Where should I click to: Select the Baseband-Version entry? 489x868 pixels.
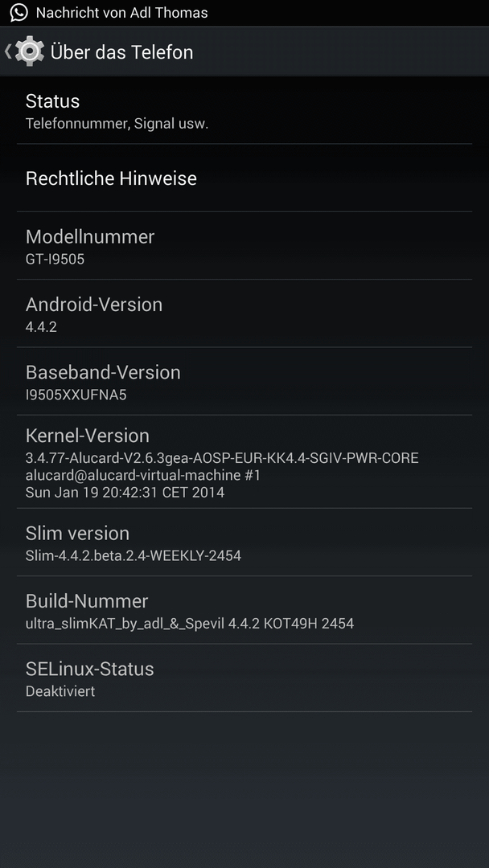click(x=244, y=382)
